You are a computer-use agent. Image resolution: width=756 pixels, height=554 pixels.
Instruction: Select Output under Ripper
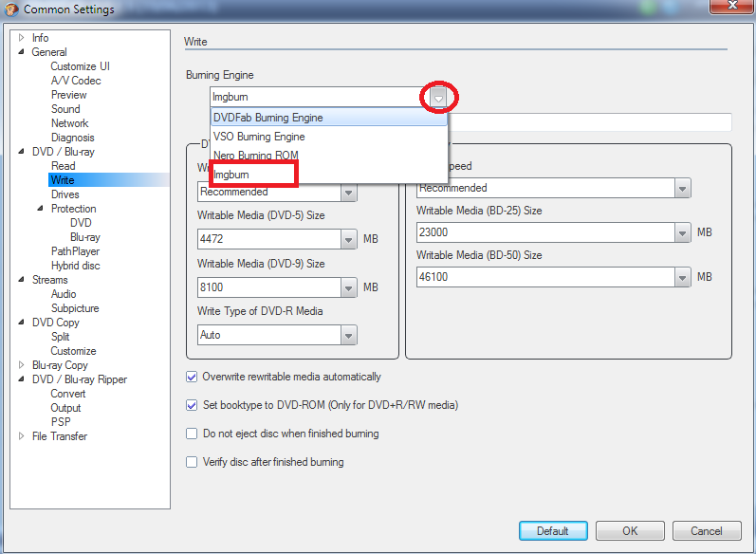(65, 407)
